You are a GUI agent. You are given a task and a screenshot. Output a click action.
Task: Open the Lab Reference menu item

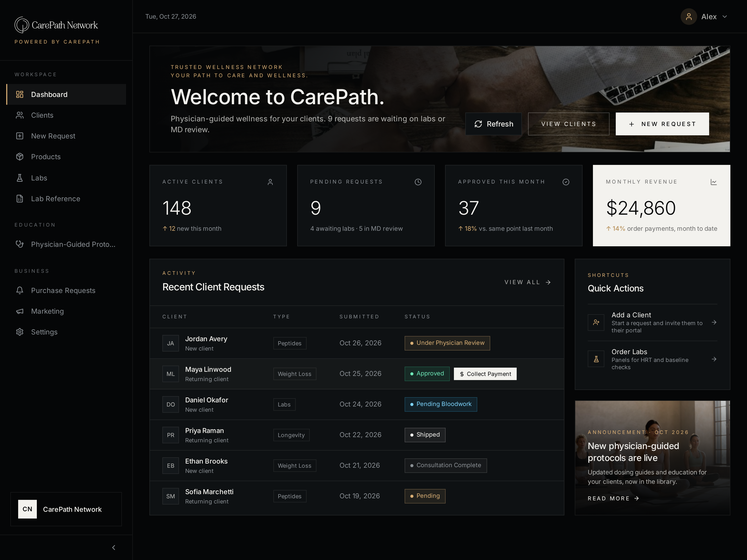(x=66, y=199)
